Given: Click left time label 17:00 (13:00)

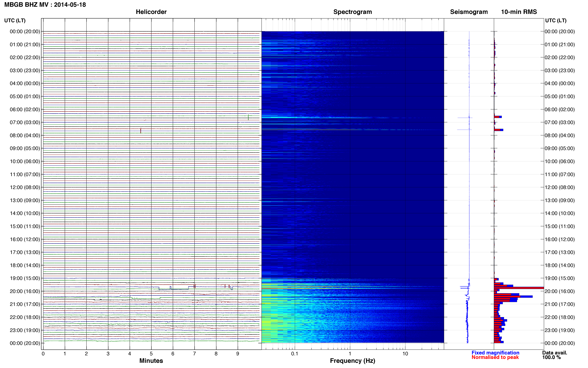Looking at the screenshot, I should point(25,252).
